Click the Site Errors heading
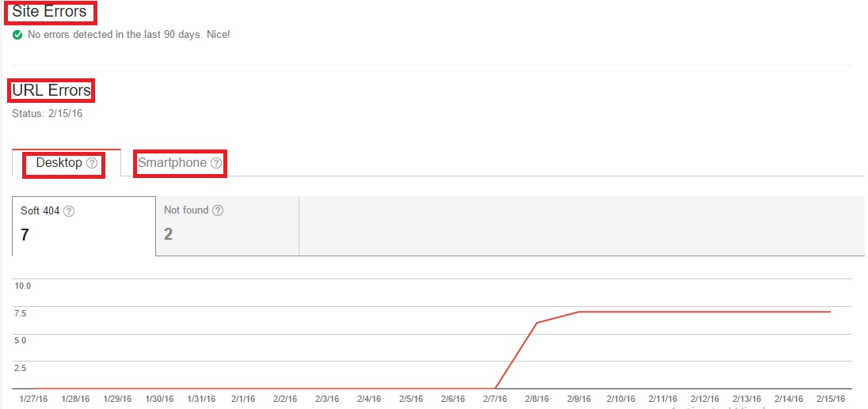 tap(49, 12)
